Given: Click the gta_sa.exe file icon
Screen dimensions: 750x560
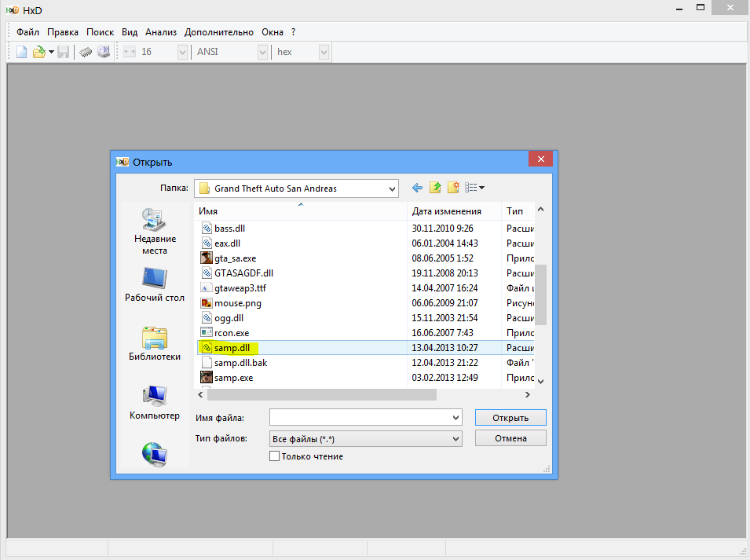Looking at the screenshot, I should point(207,258).
